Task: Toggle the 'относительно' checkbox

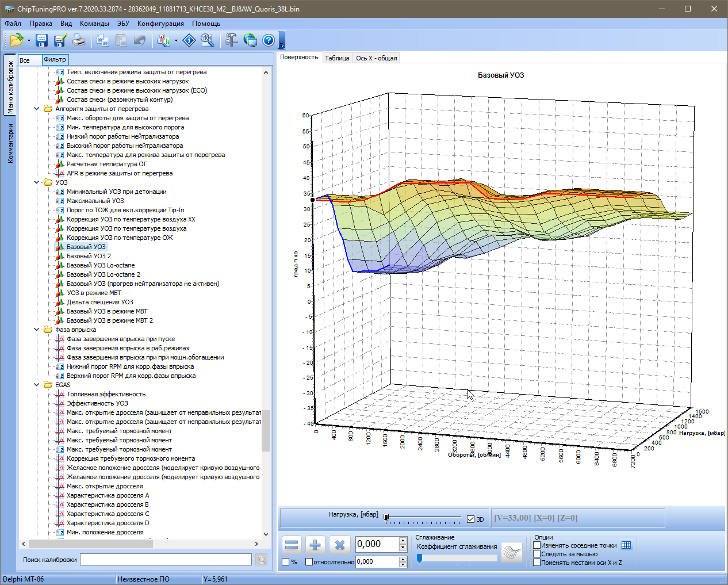Action: (309, 562)
